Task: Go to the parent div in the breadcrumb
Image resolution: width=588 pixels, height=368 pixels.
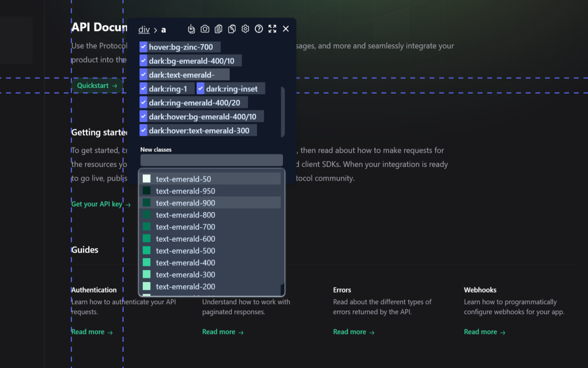Action: click(x=144, y=29)
